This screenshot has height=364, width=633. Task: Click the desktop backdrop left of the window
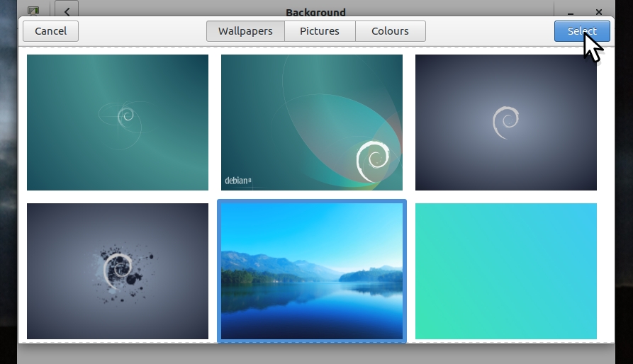pos(8,177)
